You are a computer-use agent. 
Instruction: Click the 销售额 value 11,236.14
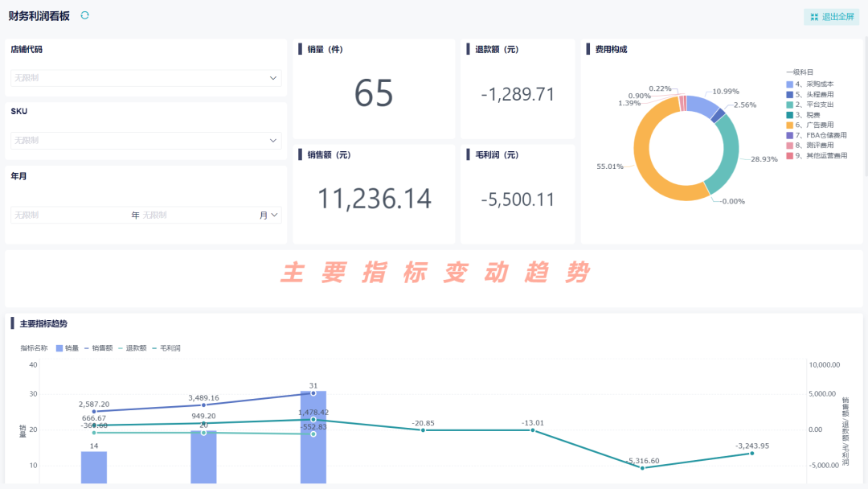point(374,199)
